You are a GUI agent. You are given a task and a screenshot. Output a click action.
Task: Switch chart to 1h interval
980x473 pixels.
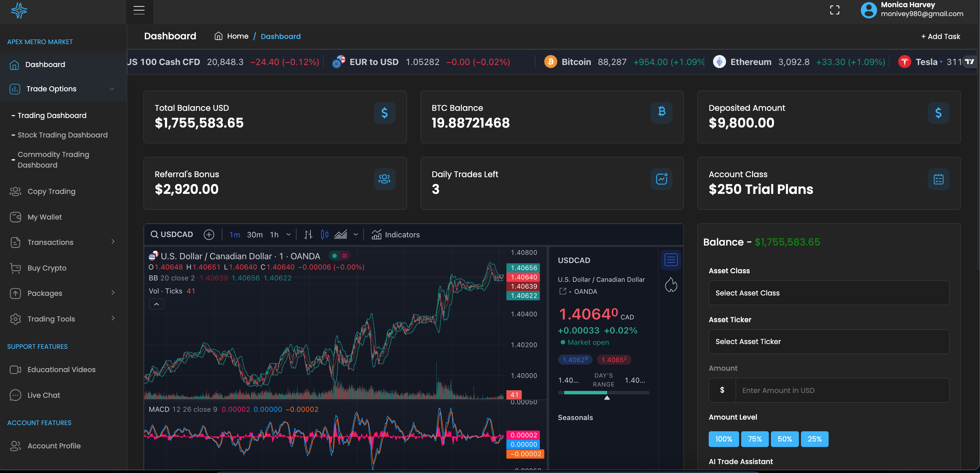(274, 235)
